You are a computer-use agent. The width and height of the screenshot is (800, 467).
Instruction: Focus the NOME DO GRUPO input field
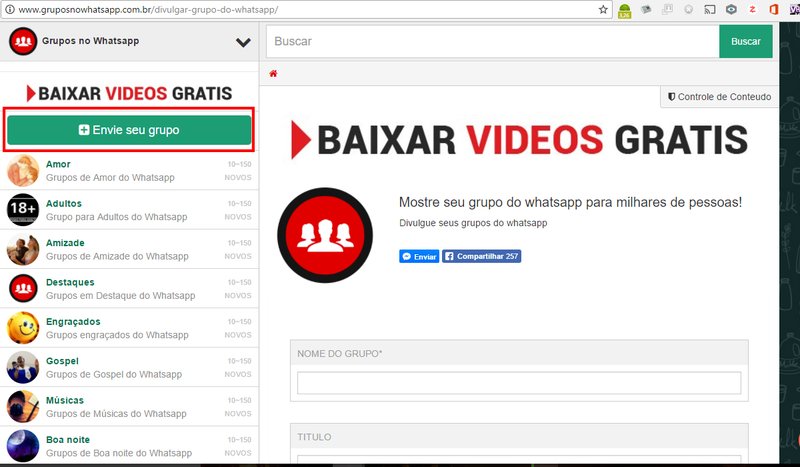click(x=519, y=383)
